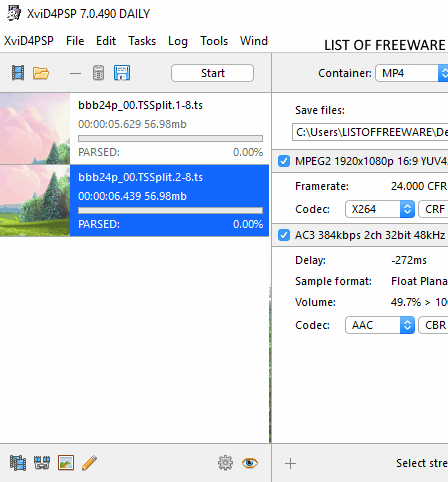Open the audio Codec AAC dropdown
The image size is (448, 482).
[x=380, y=325]
